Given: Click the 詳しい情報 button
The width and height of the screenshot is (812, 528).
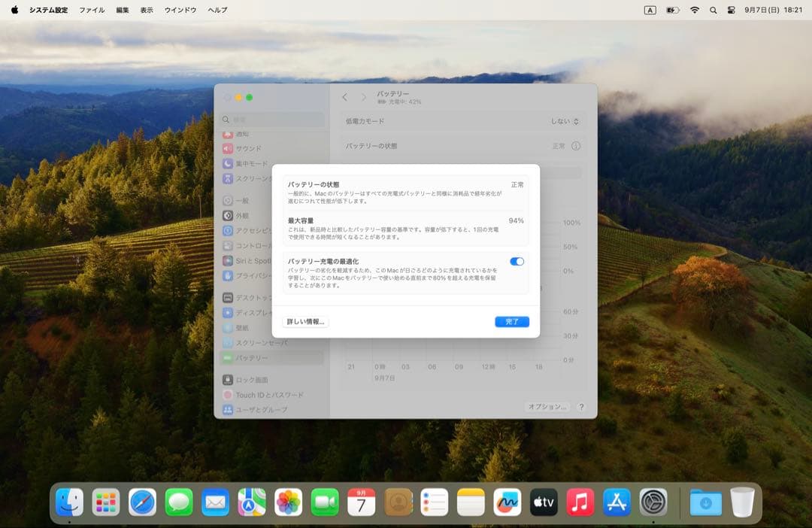Looking at the screenshot, I should [304, 321].
